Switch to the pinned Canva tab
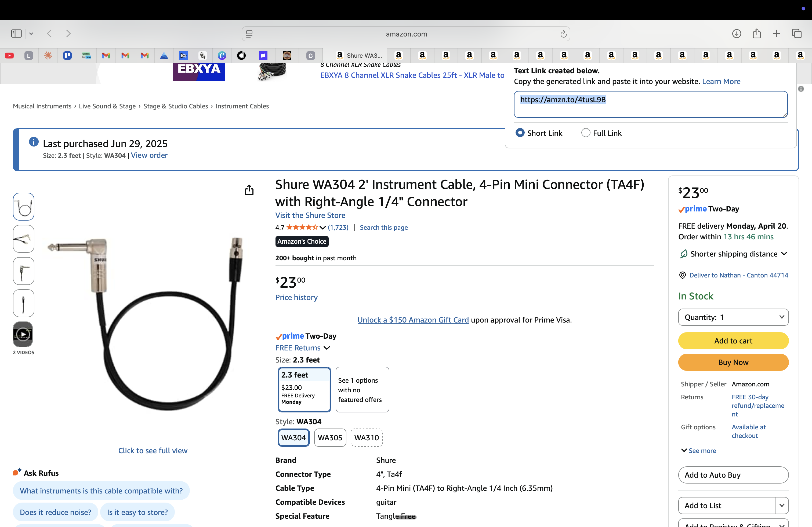 click(222, 56)
